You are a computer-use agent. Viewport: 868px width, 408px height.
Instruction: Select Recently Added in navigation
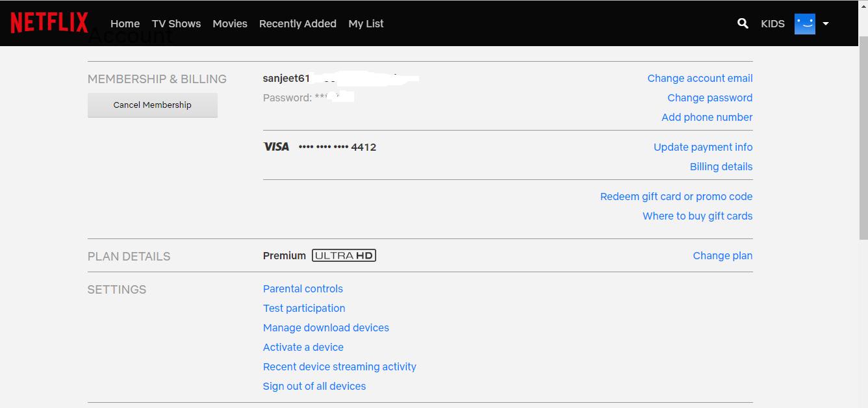298,23
